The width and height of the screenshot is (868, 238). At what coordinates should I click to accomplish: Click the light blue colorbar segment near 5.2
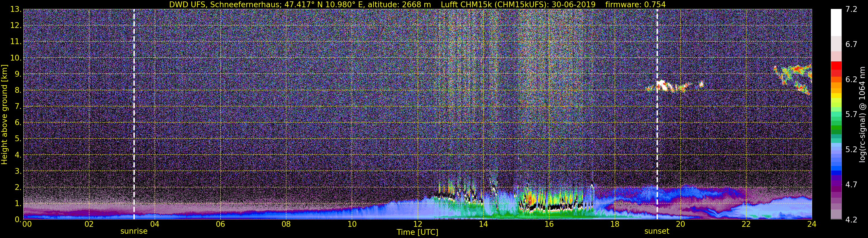(836, 149)
